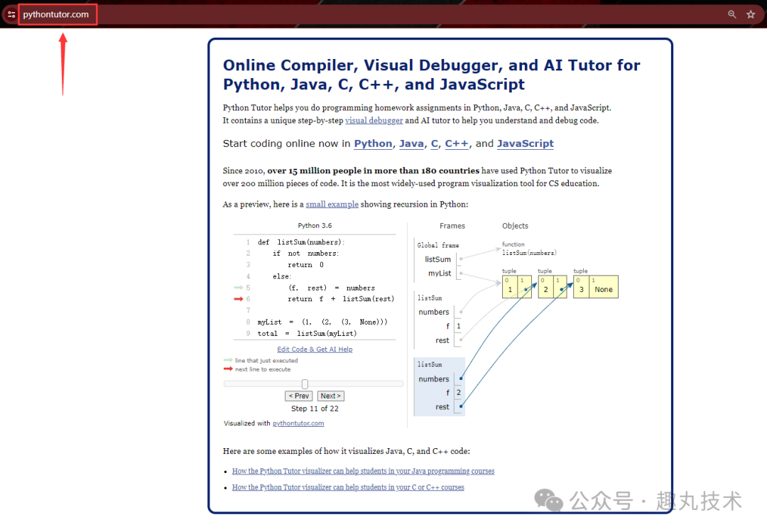Click the myList variable in Global frame
The height and width of the screenshot is (532, 767).
point(440,273)
